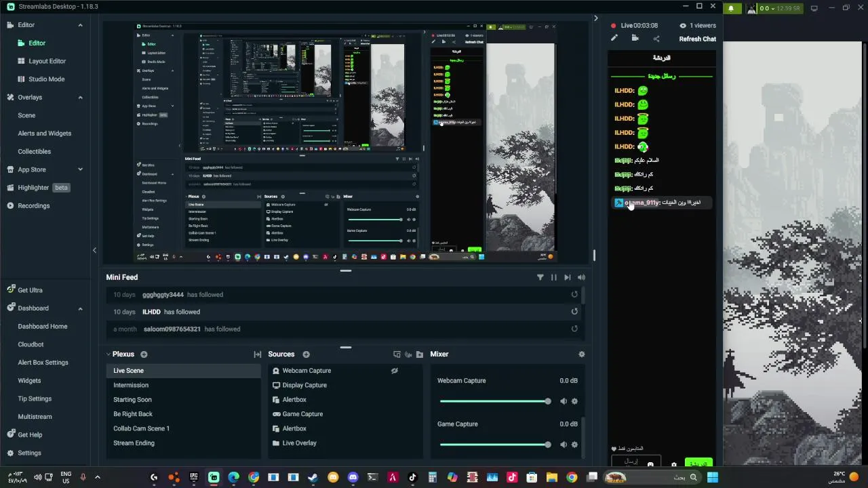The width and height of the screenshot is (868, 488).
Task: Select the Display Capture source
Action: coord(344,385)
